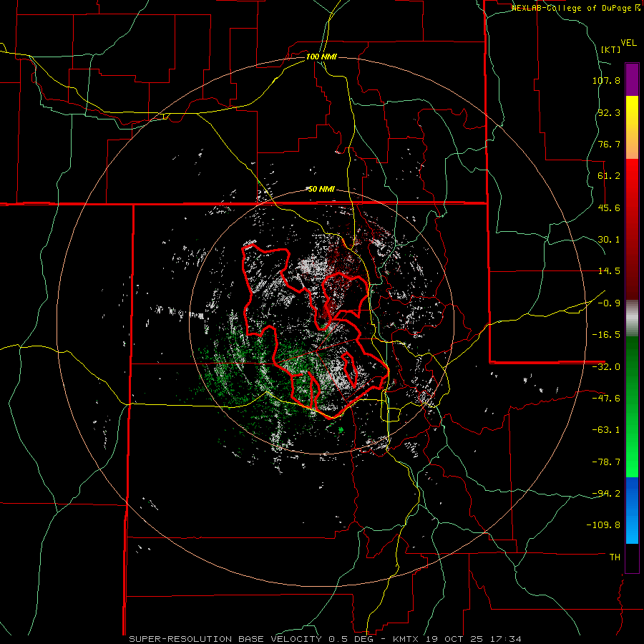Screen dimensions: 644x644
Task: Click the blue segment of velocity color bar
Action: pyautogui.click(x=632, y=510)
